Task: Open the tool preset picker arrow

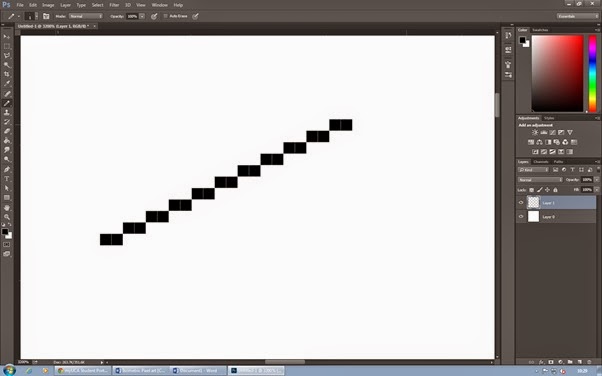Action: [x=18, y=16]
